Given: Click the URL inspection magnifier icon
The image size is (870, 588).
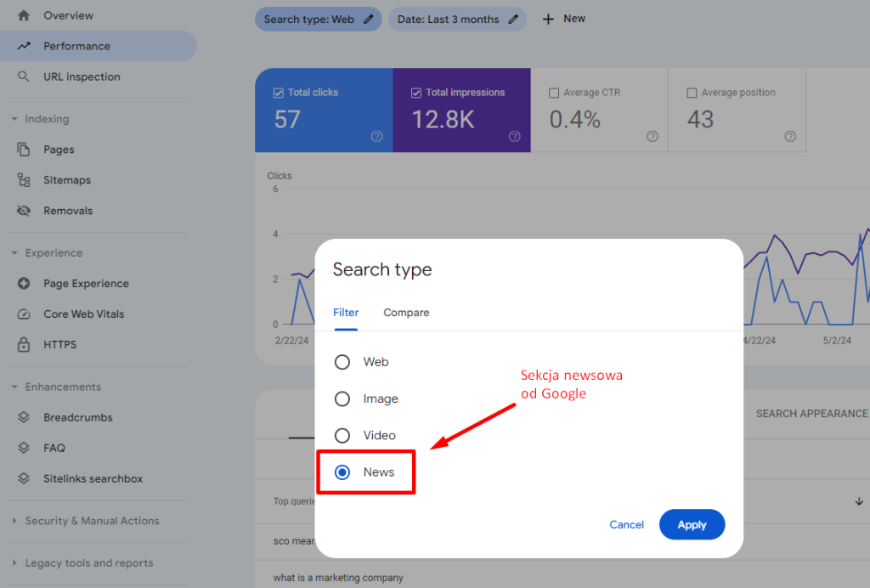Looking at the screenshot, I should 24,76.
